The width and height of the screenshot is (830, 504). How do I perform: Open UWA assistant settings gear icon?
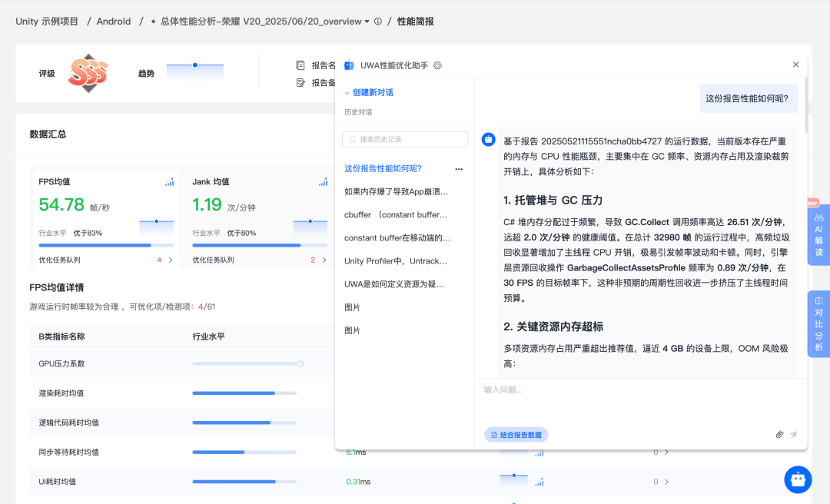click(x=437, y=65)
